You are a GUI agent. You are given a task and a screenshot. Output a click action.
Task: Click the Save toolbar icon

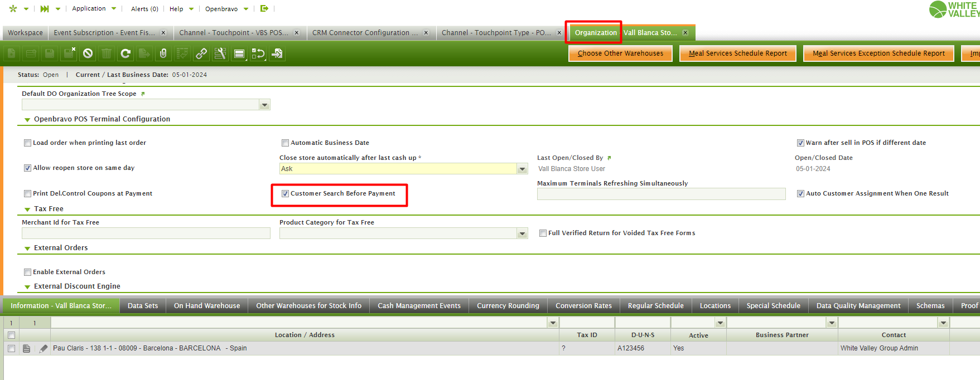pyautogui.click(x=50, y=53)
